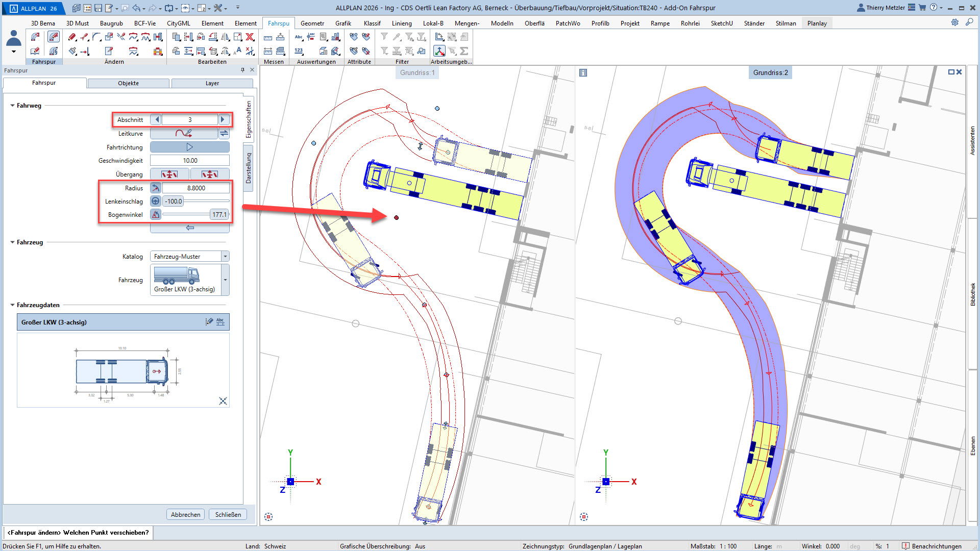This screenshot has width=980, height=551.
Task: Switch to the Objekte tab
Action: [x=128, y=83]
